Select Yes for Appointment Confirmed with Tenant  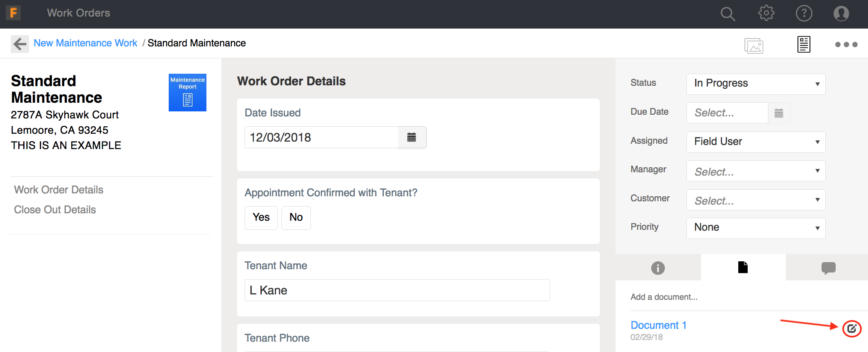tap(261, 217)
